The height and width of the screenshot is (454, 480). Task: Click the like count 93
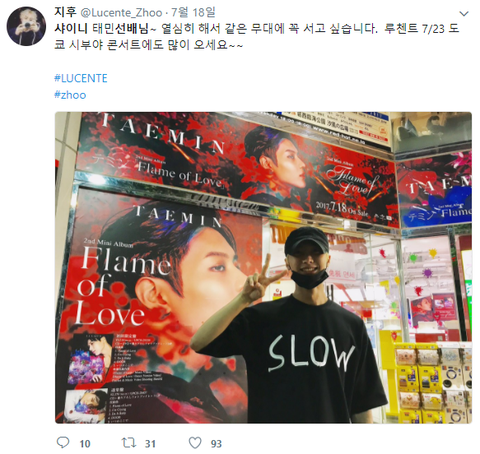pos(216,444)
